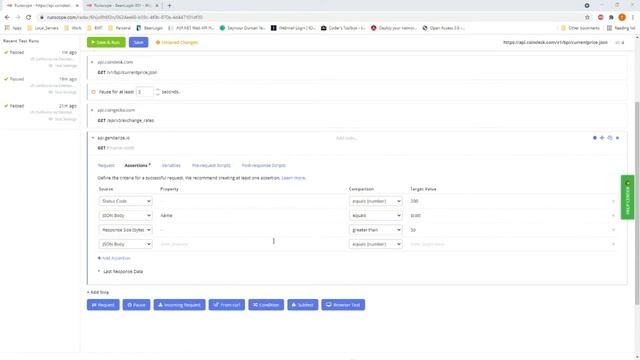Image resolution: width=640 pixels, height=360 pixels.
Task: Open the Reading list
Action: 621,28
